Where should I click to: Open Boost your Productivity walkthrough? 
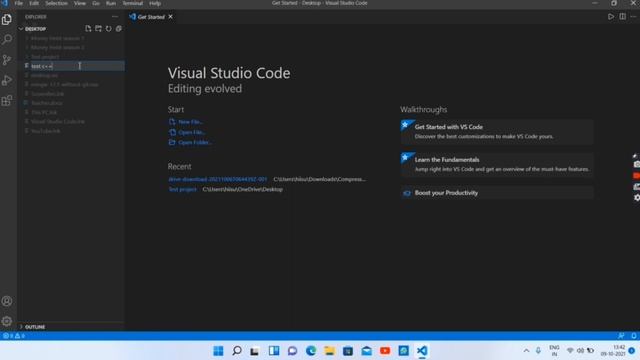tap(497, 193)
